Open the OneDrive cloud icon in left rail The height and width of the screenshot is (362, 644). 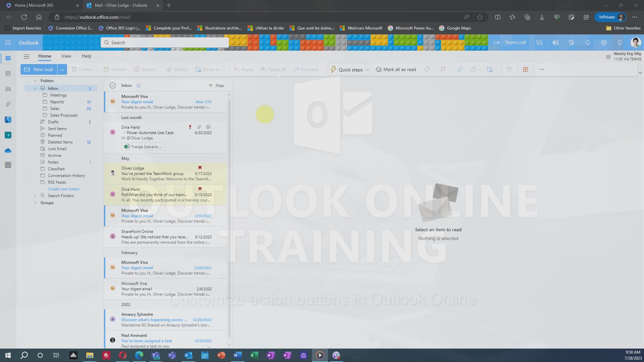click(8, 150)
